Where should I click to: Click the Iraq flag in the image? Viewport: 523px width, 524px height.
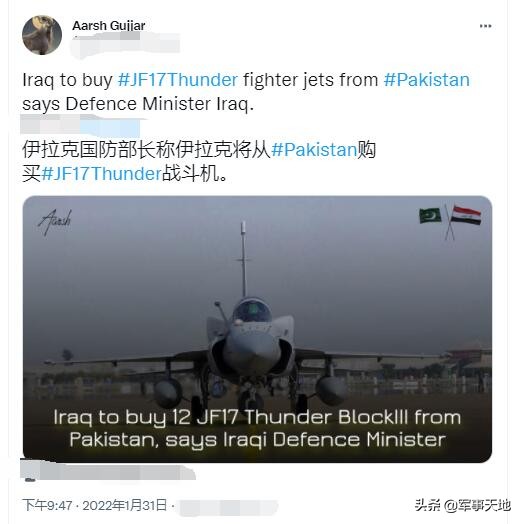pyautogui.click(x=466, y=215)
